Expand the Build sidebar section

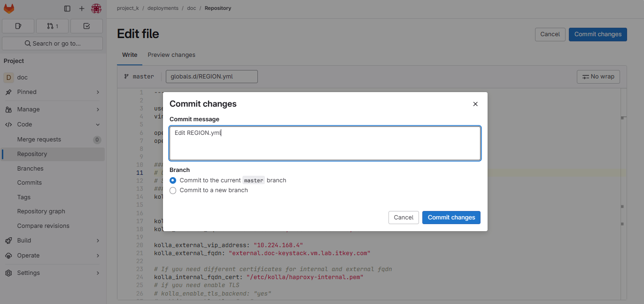53,241
